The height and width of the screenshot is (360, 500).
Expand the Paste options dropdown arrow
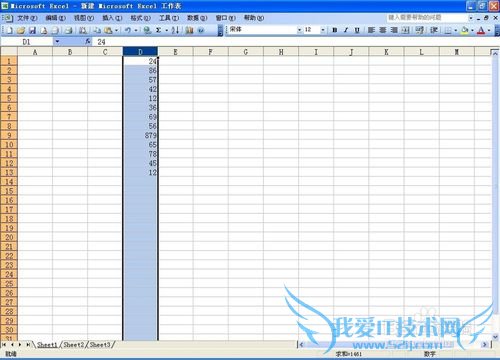click(116, 30)
